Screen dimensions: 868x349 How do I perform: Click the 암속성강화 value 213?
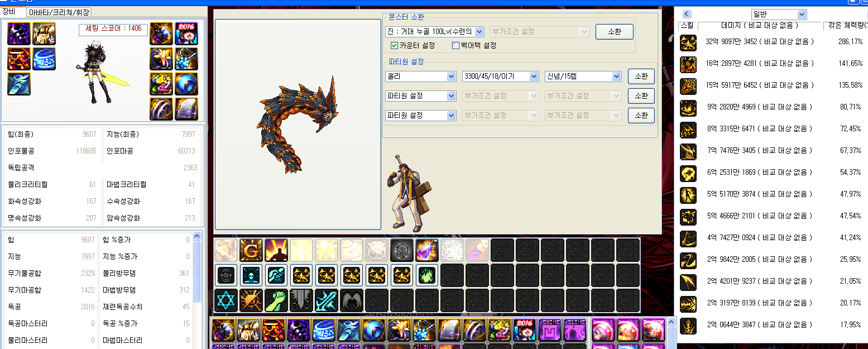190,218
